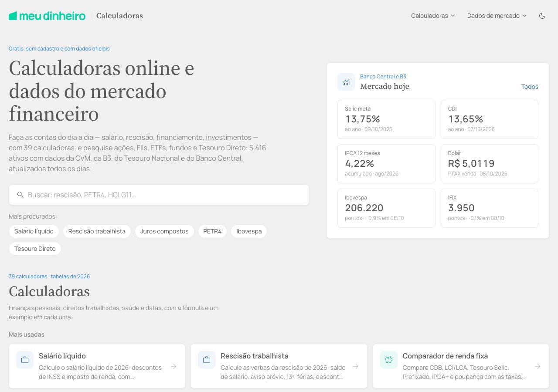Click the briefcase icon on Rescisão trabalhista card
This screenshot has height=392, width=558.
click(x=207, y=360)
